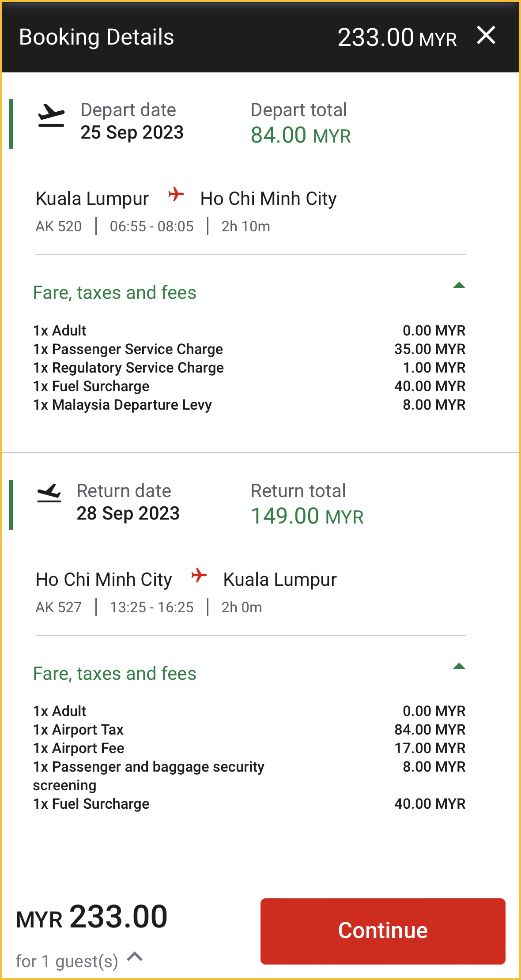The image size is (521, 980).
Task: Click the Malaysia Departure Levy line item
Action: coord(123,405)
